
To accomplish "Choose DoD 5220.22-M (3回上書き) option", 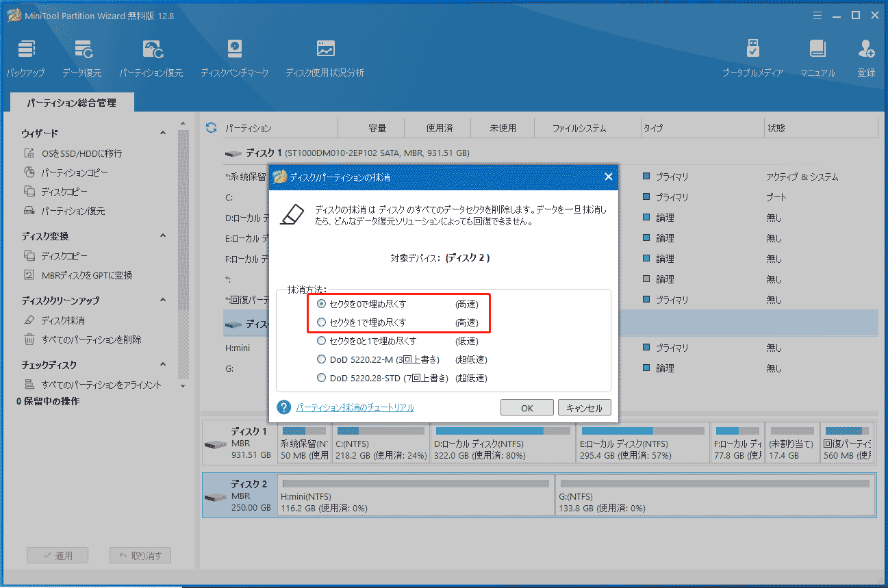I will click(x=322, y=359).
